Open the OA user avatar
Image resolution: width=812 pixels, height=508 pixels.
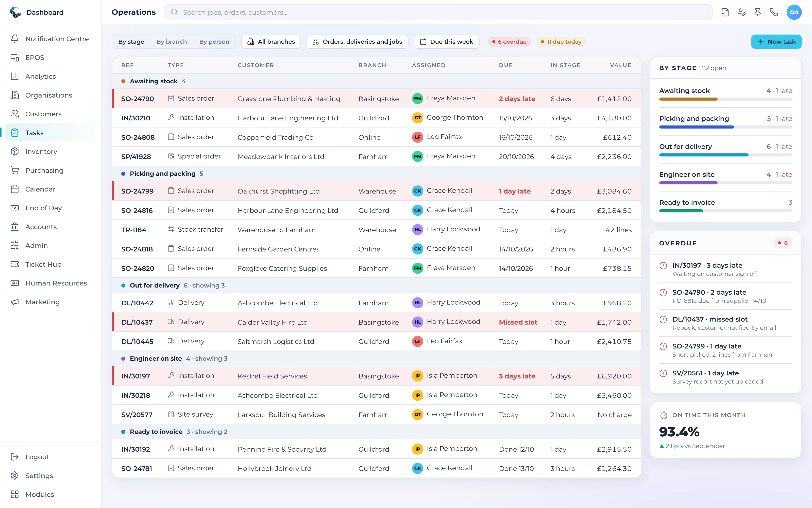coord(794,12)
